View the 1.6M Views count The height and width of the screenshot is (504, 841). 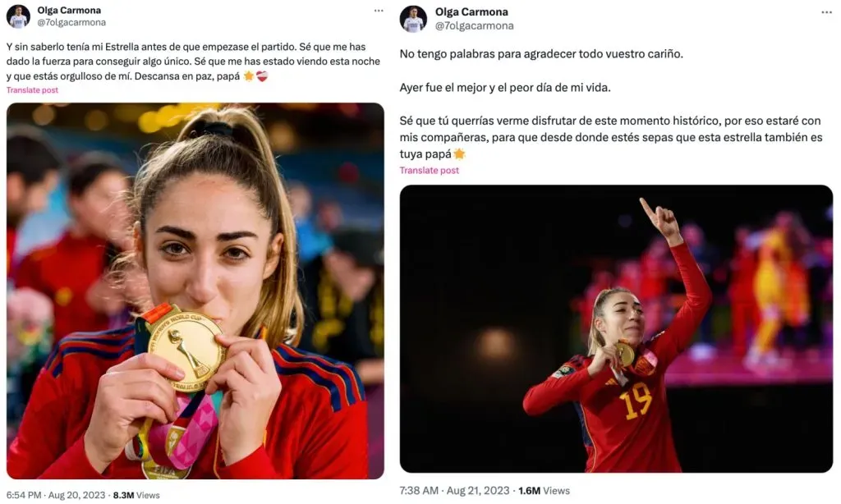click(x=544, y=491)
